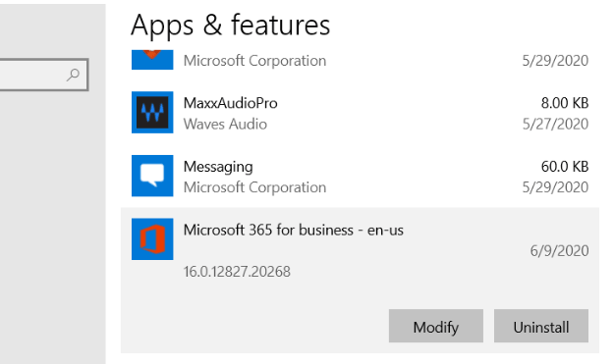The image size is (614, 364).
Task: Click the 6/9/2020 install date
Action: click(x=559, y=250)
